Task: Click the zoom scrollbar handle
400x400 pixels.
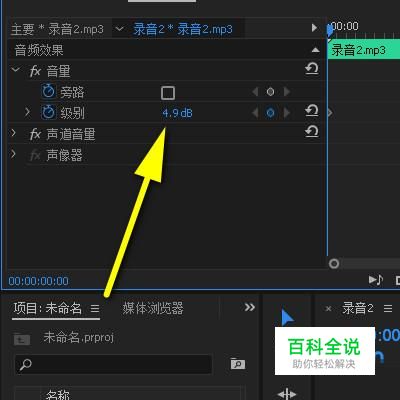Action: 334,264
